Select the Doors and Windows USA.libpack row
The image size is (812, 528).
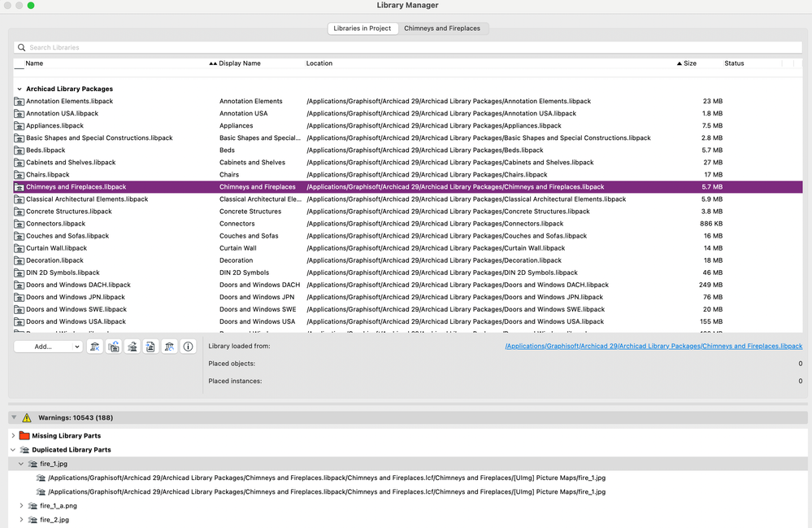(x=408, y=322)
